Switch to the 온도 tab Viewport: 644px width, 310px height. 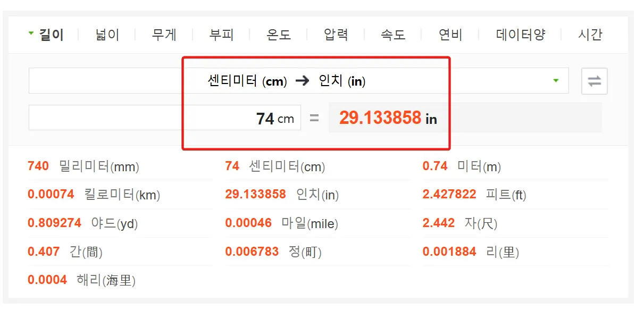point(277,34)
